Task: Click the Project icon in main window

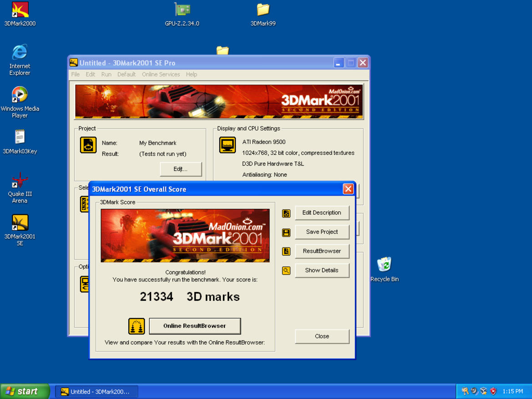Action: pos(88,145)
